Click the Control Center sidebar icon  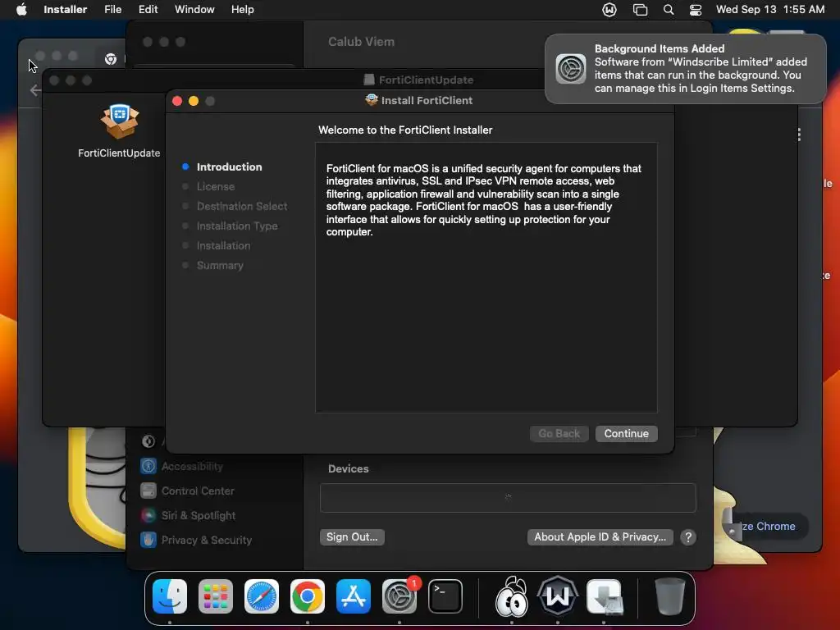click(148, 491)
